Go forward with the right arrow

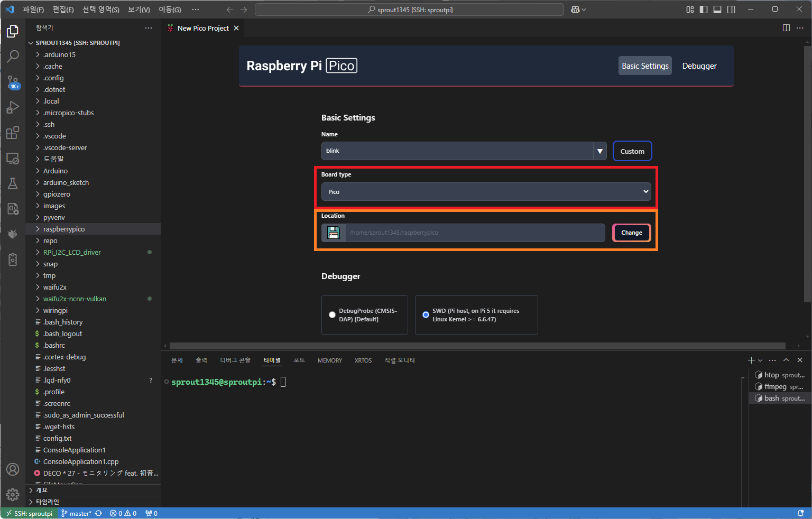tap(244, 10)
